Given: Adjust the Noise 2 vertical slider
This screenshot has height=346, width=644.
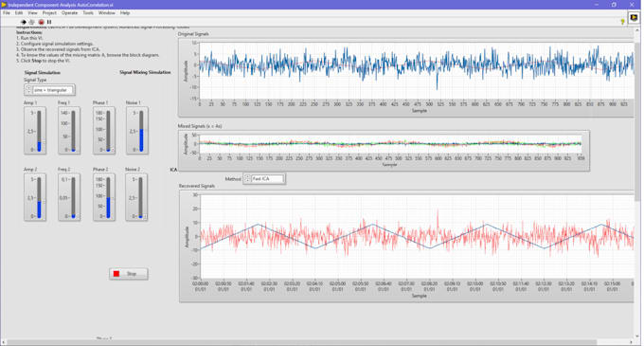Looking at the screenshot, I should click(x=140, y=198).
